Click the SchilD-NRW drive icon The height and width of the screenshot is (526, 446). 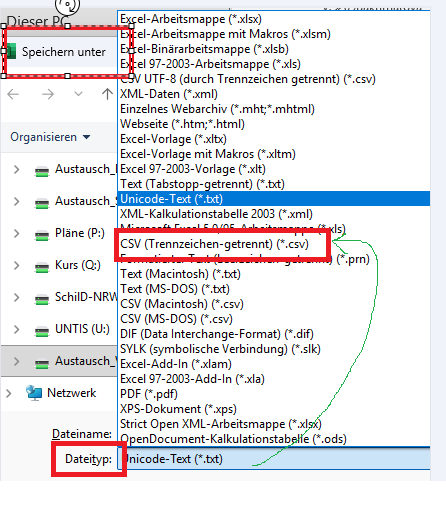[x=42, y=299]
